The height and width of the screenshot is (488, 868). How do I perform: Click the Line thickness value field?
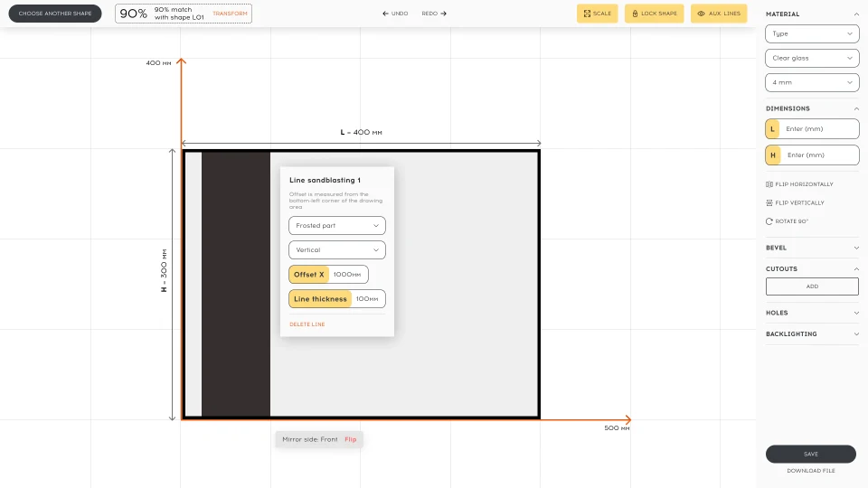coord(368,299)
